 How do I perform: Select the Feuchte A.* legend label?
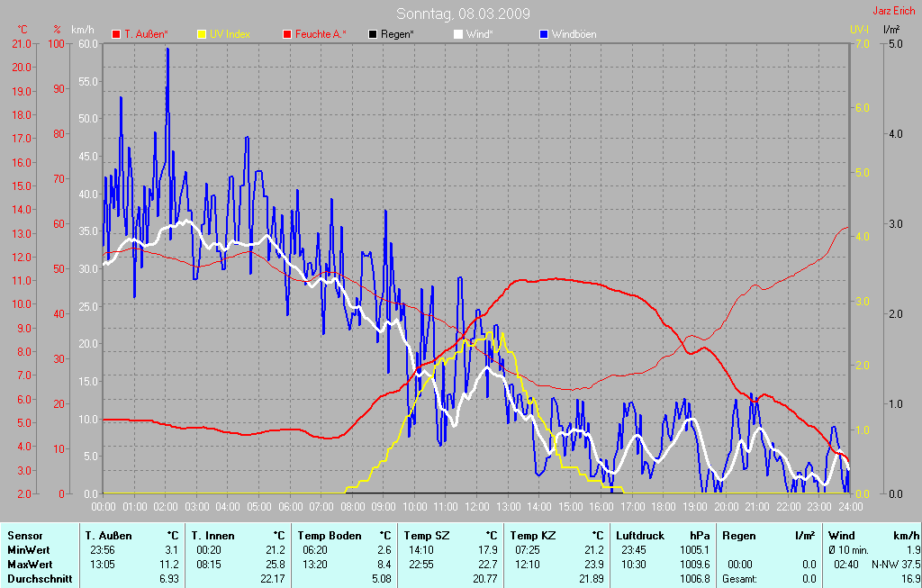tap(321, 34)
